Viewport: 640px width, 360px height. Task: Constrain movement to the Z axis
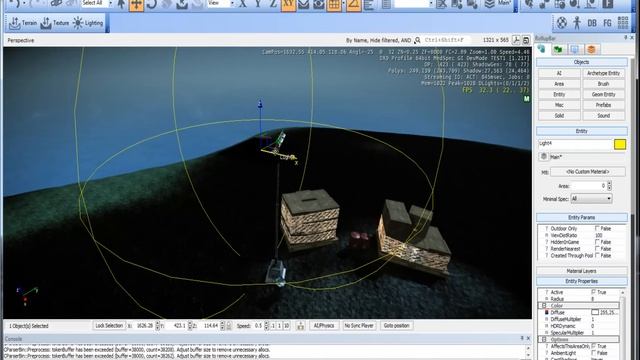(273, 4)
